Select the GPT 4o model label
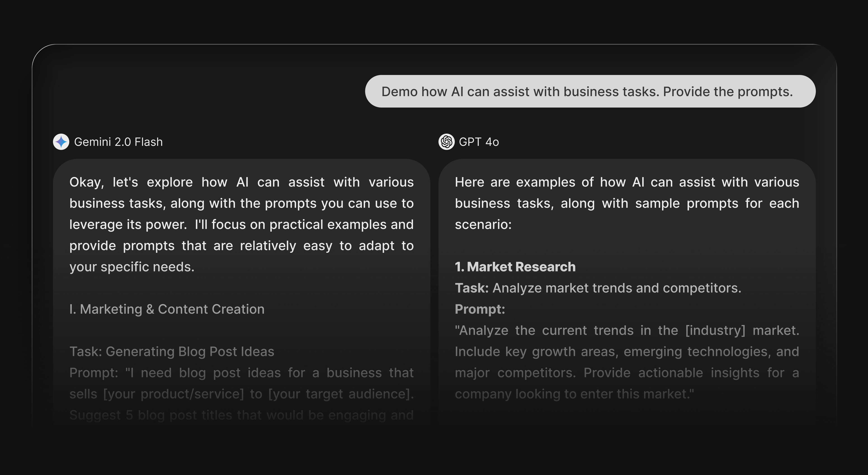The image size is (868, 475). pyautogui.click(x=479, y=142)
